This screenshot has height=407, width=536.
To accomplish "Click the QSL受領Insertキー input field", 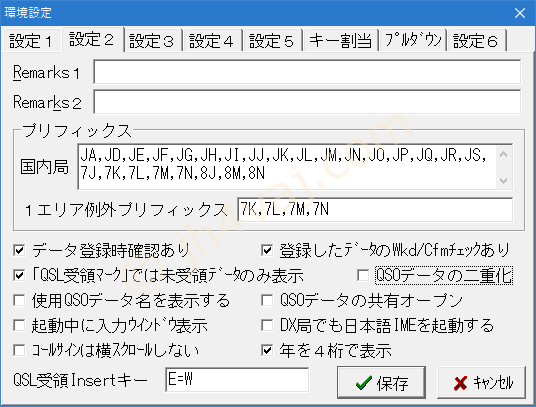I will 237,380.
